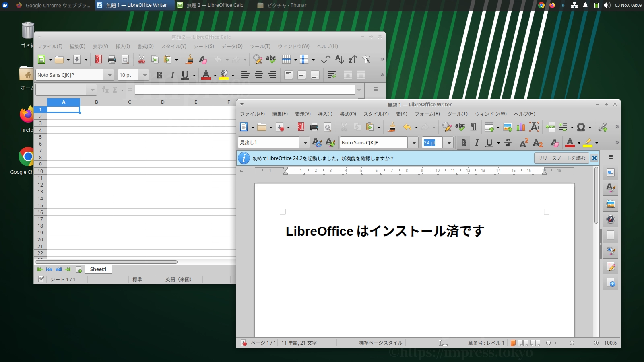
Task: Open print preview in Writer
Action: [x=328, y=127]
